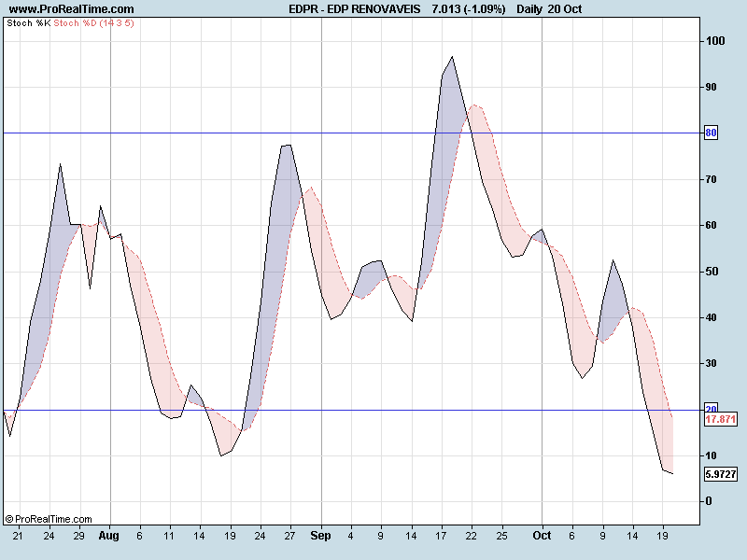Click the 10 label on the vertical axis
The height and width of the screenshot is (560, 747).
[x=712, y=455]
